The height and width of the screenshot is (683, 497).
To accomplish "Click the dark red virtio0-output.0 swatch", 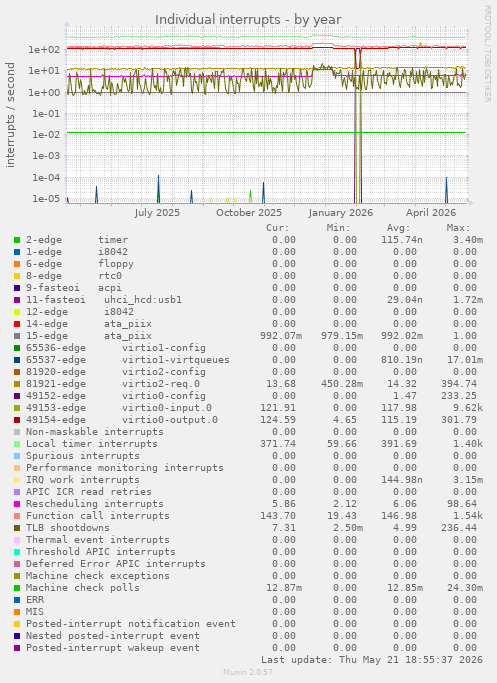I will pos(17,420).
